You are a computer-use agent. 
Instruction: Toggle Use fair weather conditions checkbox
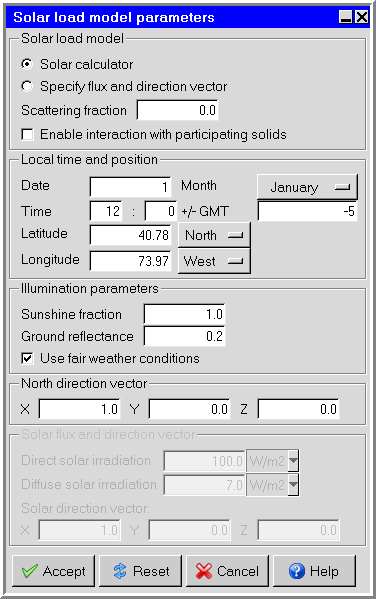(x=28, y=358)
